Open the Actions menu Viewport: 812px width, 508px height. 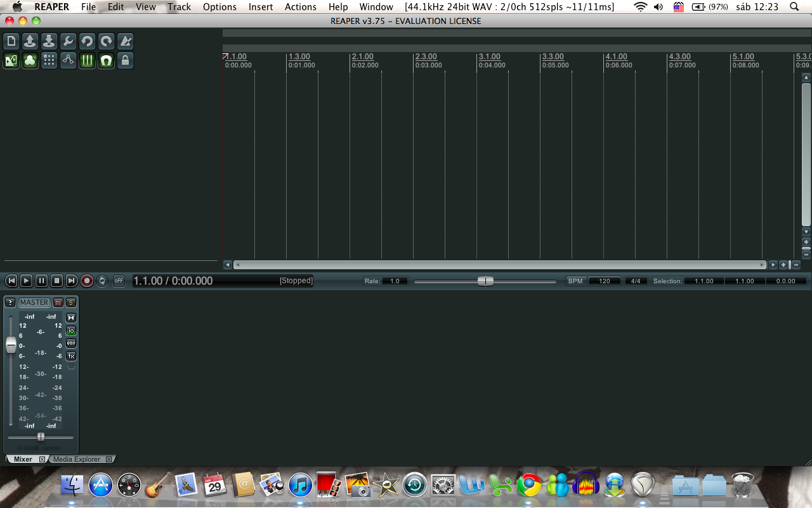click(x=301, y=7)
